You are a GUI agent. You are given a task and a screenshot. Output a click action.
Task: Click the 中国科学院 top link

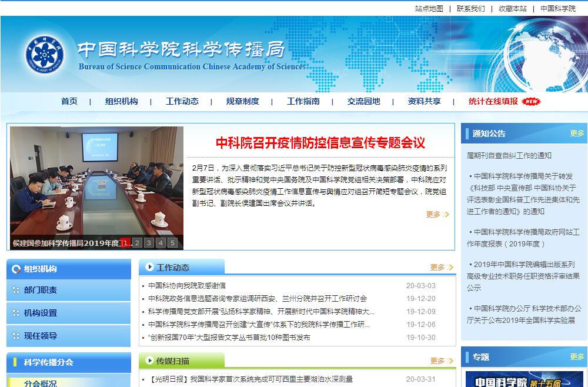tap(558, 9)
